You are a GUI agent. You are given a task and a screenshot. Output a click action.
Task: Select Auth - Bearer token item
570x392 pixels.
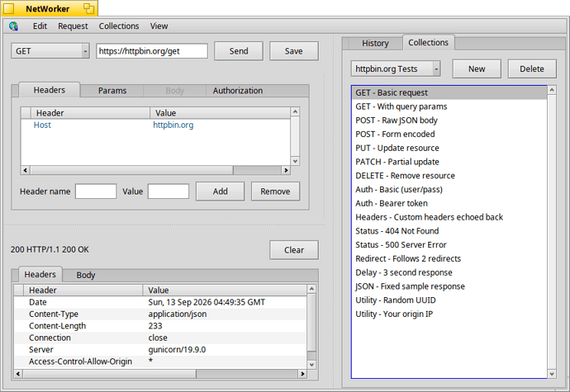coord(449,203)
